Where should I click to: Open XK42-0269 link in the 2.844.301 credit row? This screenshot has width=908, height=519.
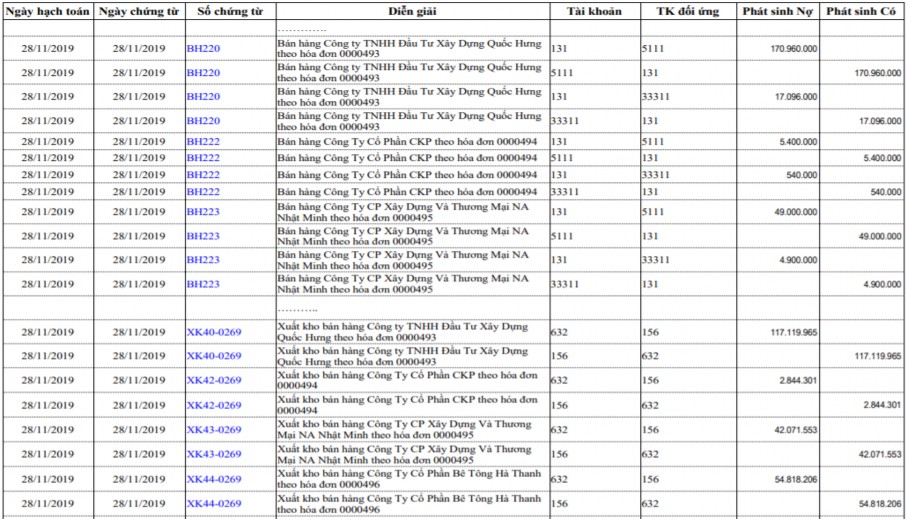(x=214, y=405)
